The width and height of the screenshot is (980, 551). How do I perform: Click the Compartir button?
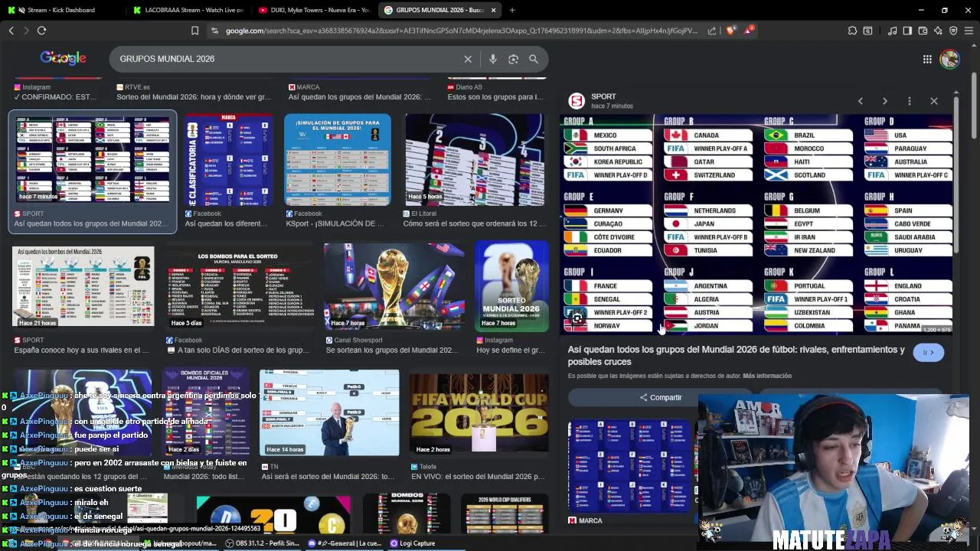pos(661,397)
